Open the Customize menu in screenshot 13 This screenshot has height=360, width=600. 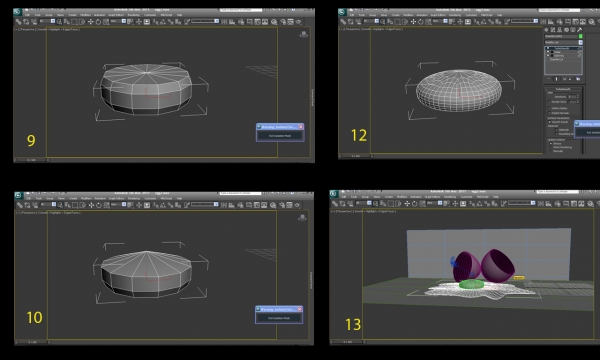tap(466, 197)
